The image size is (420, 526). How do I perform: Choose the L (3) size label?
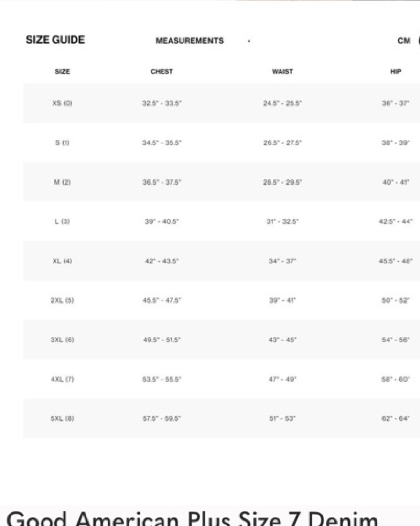pyautogui.click(x=62, y=221)
